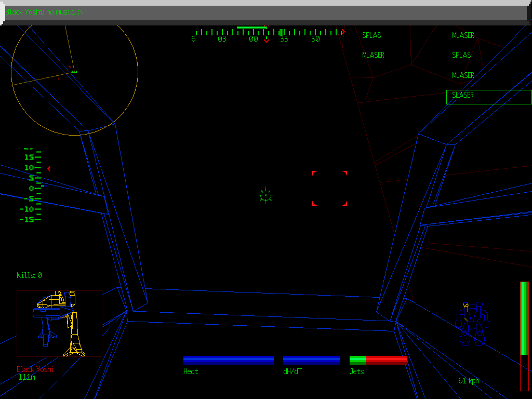Click the 61 kph speed readout

pos(468,380)
